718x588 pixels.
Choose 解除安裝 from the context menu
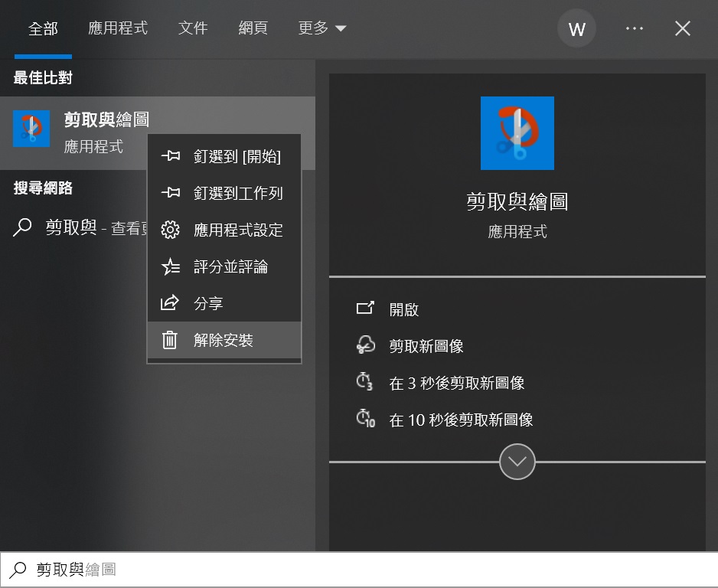pos(223,340)
